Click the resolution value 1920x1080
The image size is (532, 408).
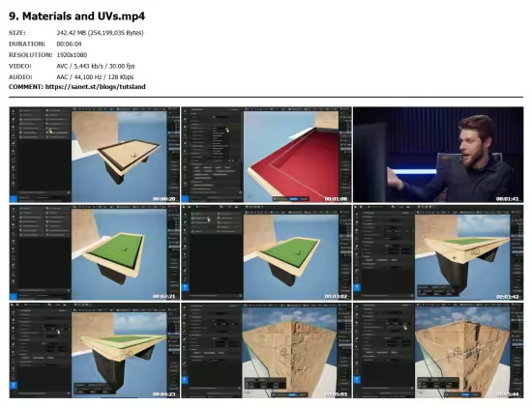pos(72,54)
